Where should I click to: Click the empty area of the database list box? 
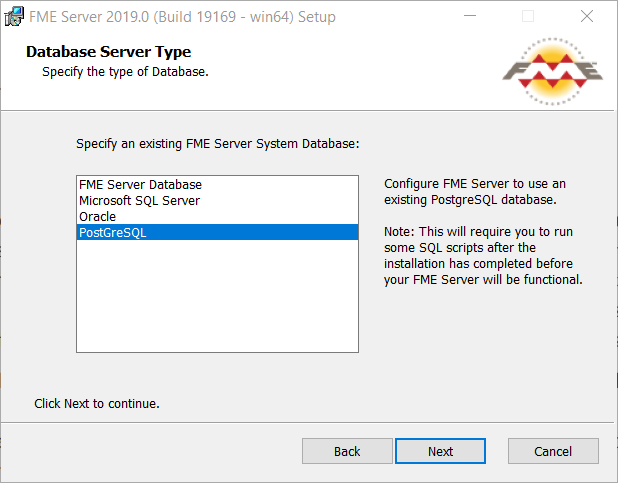coord(217,296)
